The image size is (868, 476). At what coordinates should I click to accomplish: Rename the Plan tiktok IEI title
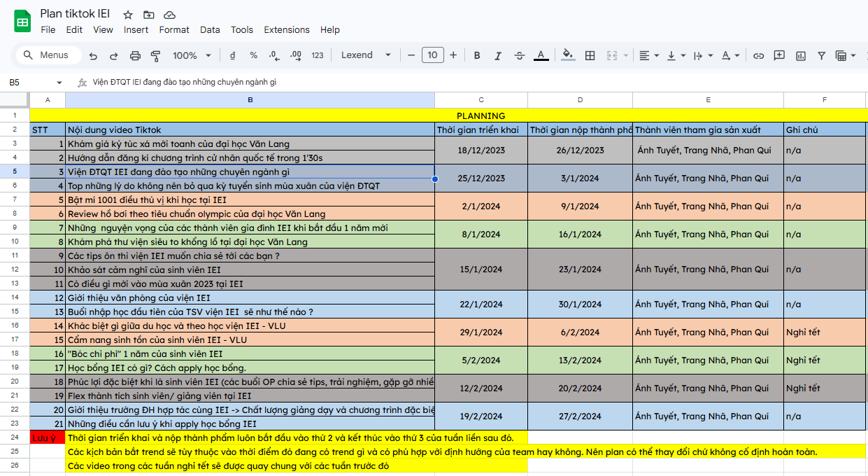coord(75,14)
